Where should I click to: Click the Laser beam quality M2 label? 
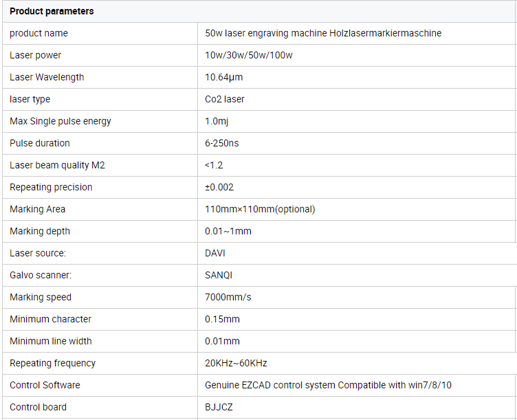57,165
